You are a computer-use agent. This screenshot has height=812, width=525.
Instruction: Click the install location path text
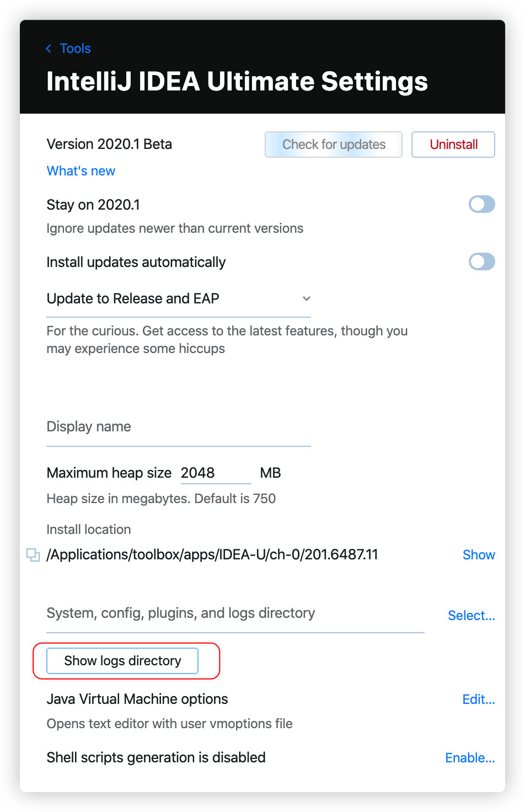point(212,555)
